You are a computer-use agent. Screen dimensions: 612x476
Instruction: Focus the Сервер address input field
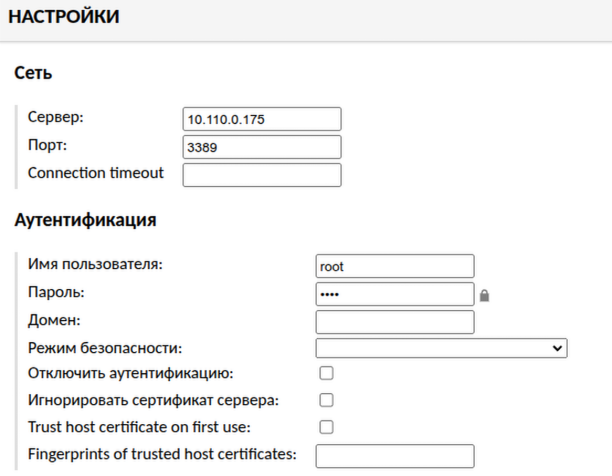[x=262, y=119]
